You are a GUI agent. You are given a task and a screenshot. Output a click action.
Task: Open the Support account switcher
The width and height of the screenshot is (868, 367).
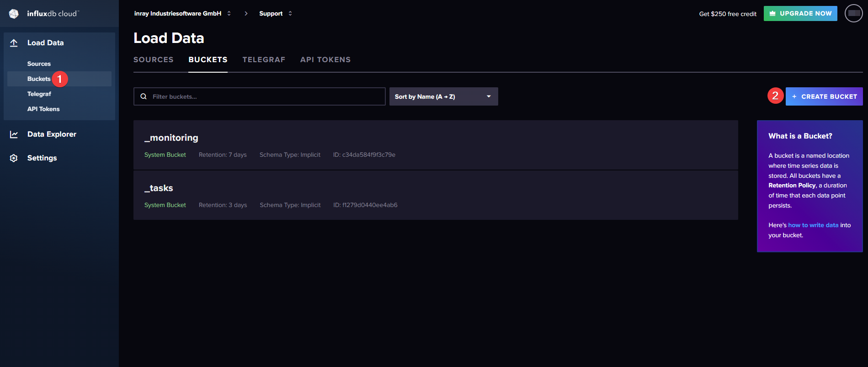coord(276,13)
